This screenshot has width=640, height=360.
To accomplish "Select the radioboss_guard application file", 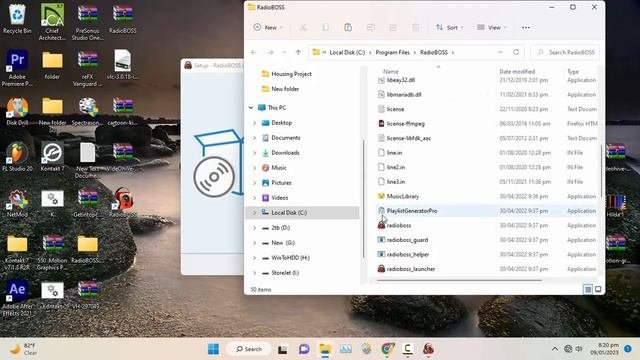I will tap(403, 240).
